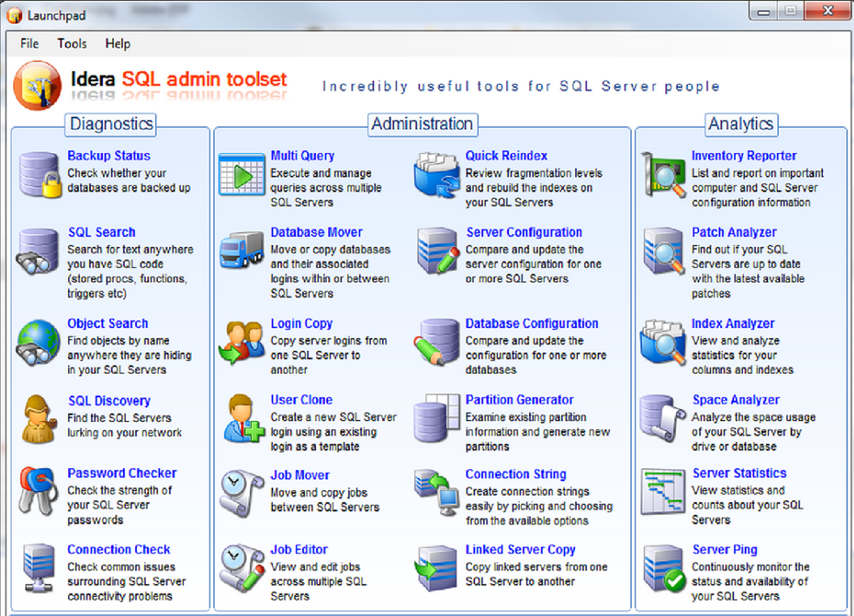Open the User Clone link
Viewport: 854px width, 616px height.
302,400
